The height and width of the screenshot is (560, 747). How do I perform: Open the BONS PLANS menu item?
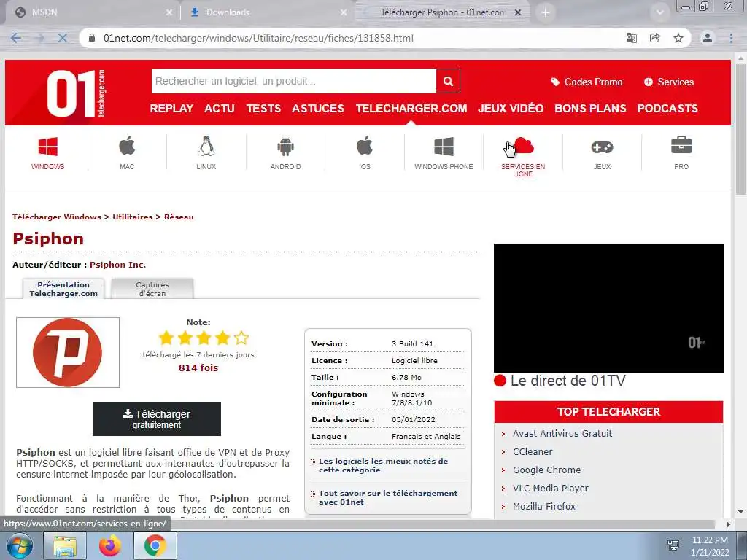pos(590,109)
